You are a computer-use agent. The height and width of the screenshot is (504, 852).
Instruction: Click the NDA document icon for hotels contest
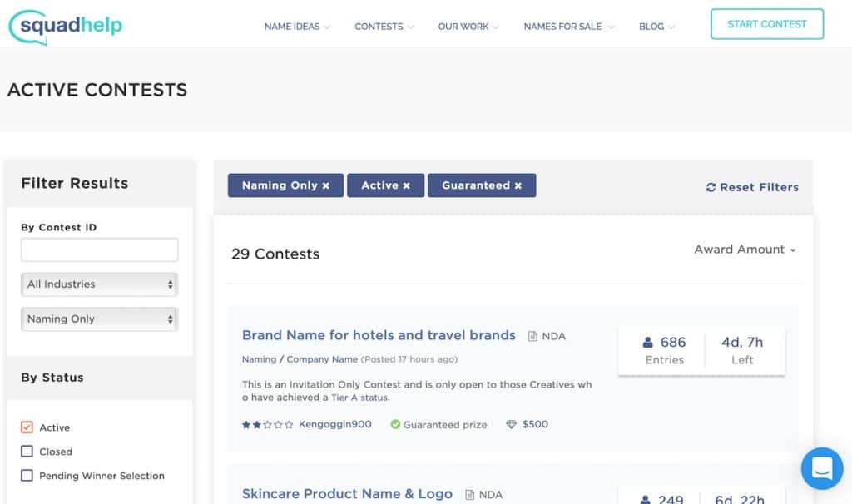pos(532,336)
